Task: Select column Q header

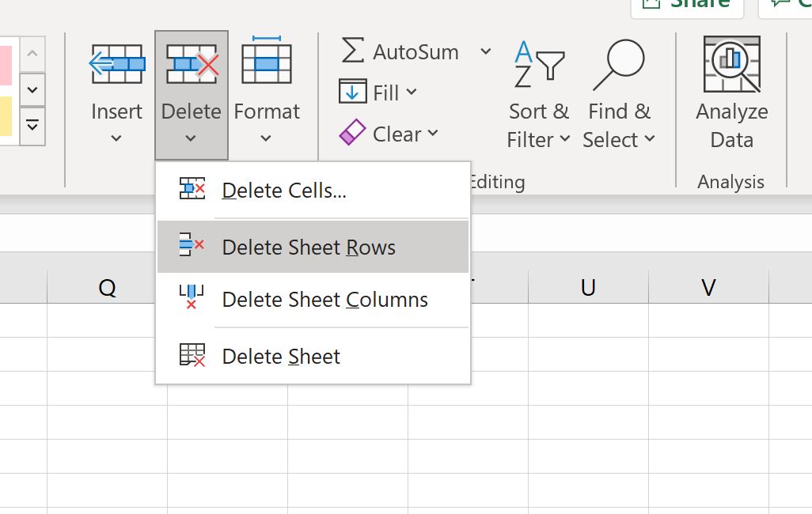Action: [108, 286]
